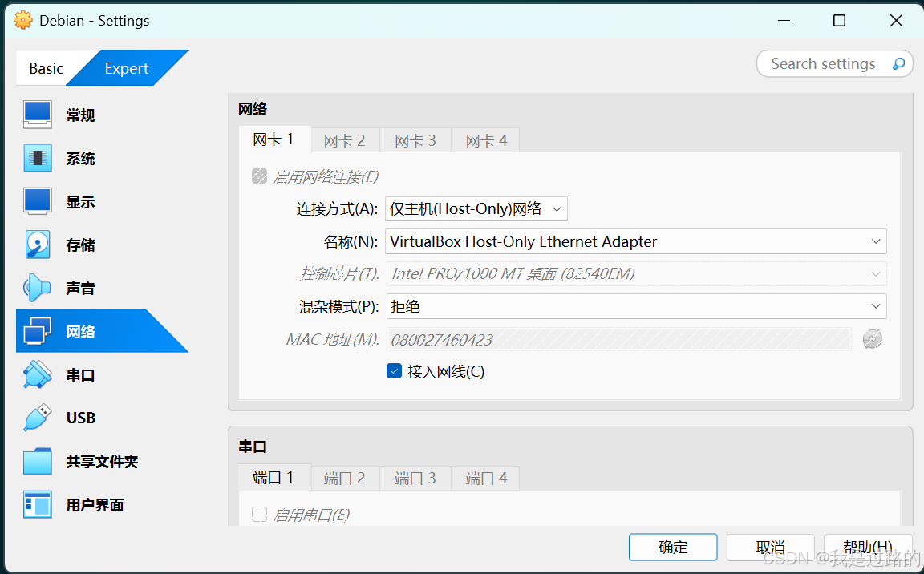The width and height of the screenshot is (924, 574).
Task: Click the 网络 (Network) monitors icon
Action: tap(37, 331)
